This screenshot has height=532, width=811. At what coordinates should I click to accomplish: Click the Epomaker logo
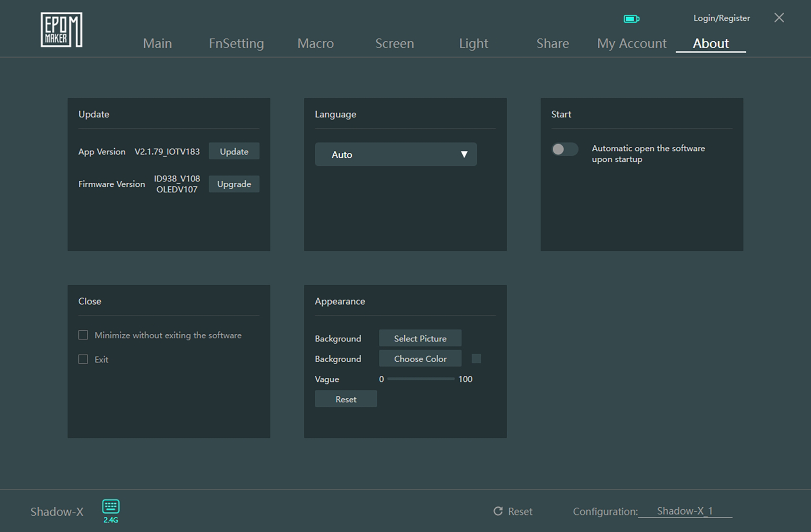[x=61, y=30]
